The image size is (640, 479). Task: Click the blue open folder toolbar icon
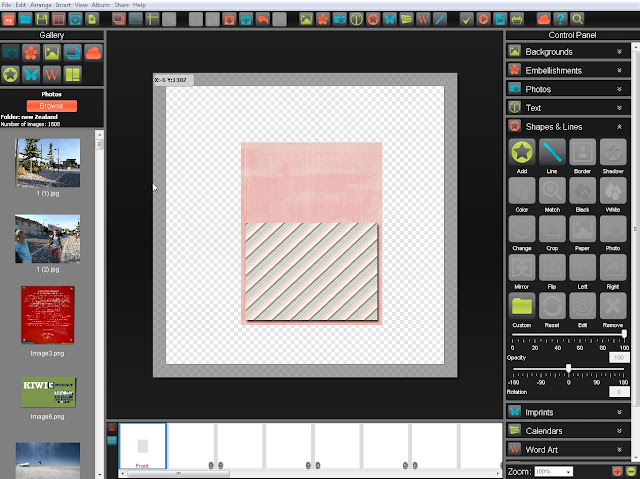25,19
